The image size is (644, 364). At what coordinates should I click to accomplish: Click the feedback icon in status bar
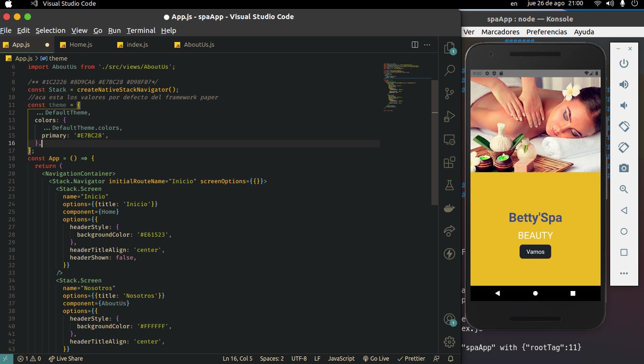tap(436, 358)
